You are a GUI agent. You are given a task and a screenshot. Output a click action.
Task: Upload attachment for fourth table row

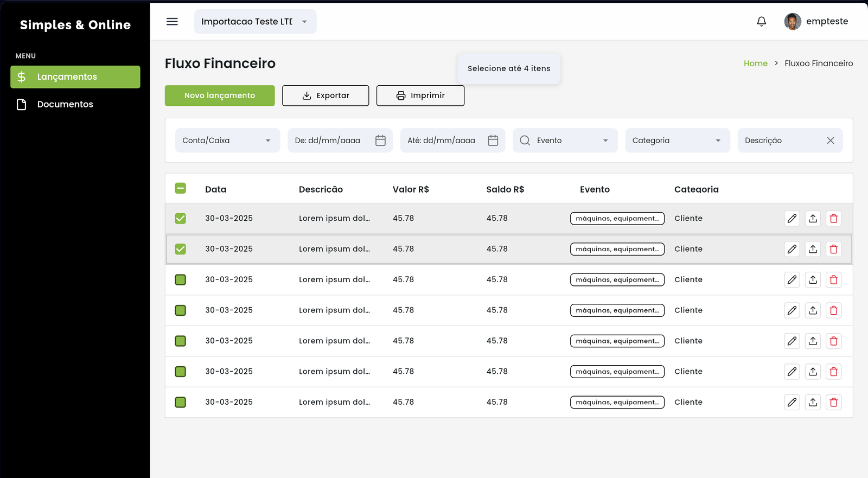pos(813,310)
